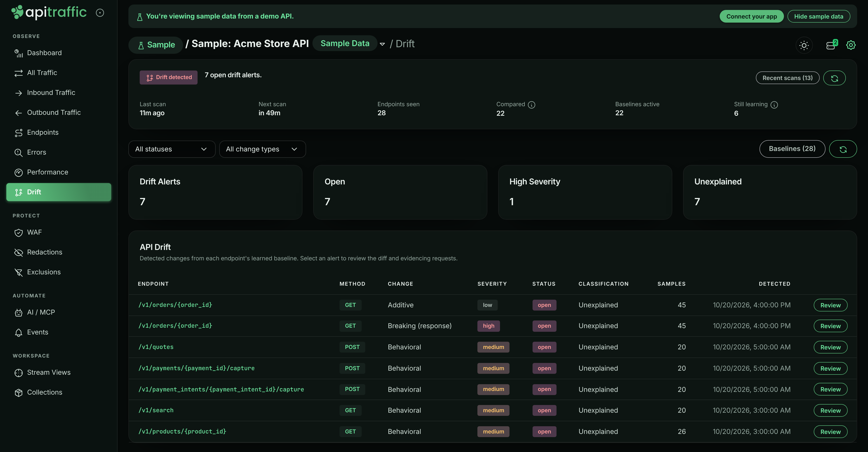Open WAF protection page
This screenshot has width=868, height=452.
[x=59, y=232]
